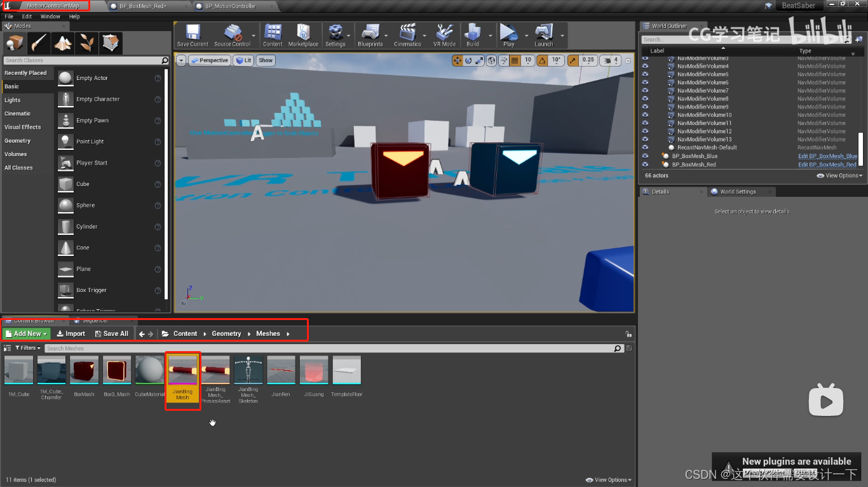Open the File menu
This screenshot has width=868, height=487.
click(x=9, y=17)
